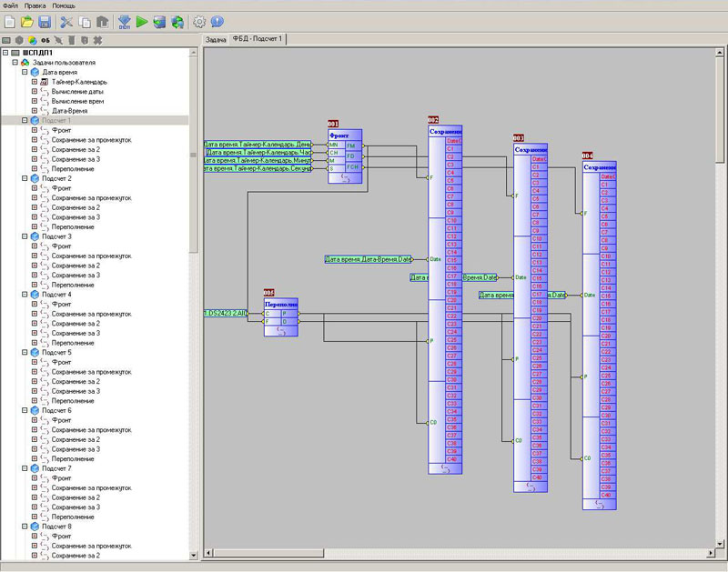Collapse the Подсчет 2 tree node
This screenshot has width=728, height=572.
pos(25,178)
